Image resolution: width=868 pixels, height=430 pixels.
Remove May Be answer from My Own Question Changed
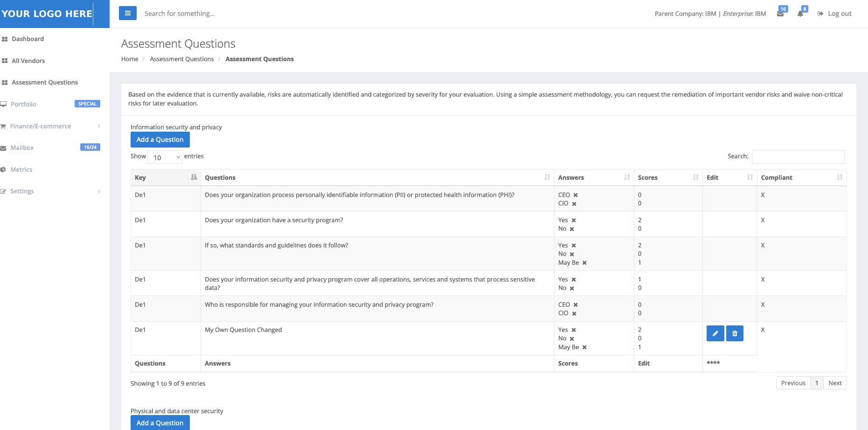(x=584, y=347)
